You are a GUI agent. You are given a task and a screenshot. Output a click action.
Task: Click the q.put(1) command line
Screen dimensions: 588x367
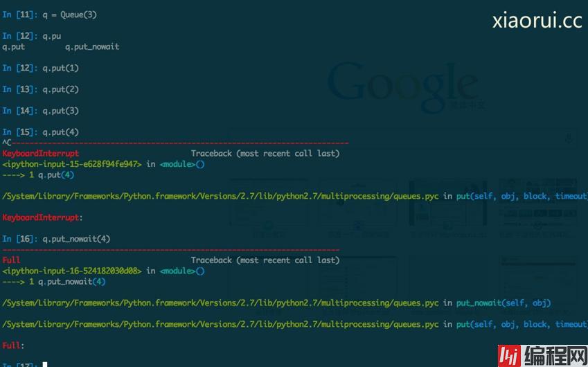pyautogui.click(x=61, y=68)
